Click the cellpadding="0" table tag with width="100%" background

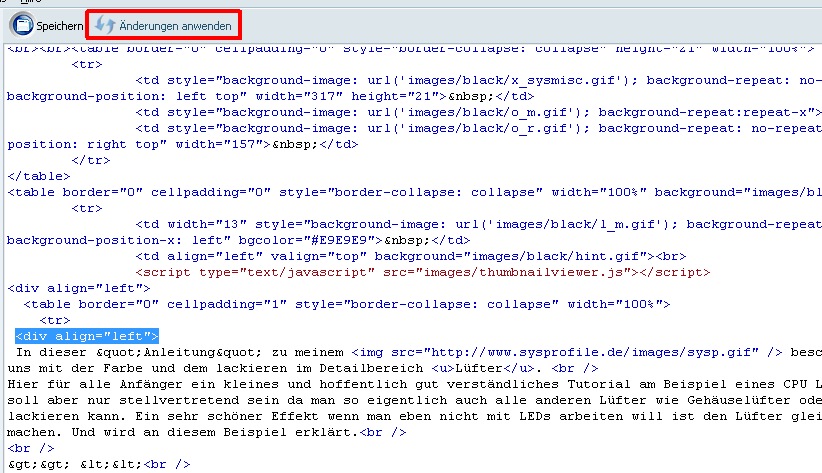pos(414,192)
